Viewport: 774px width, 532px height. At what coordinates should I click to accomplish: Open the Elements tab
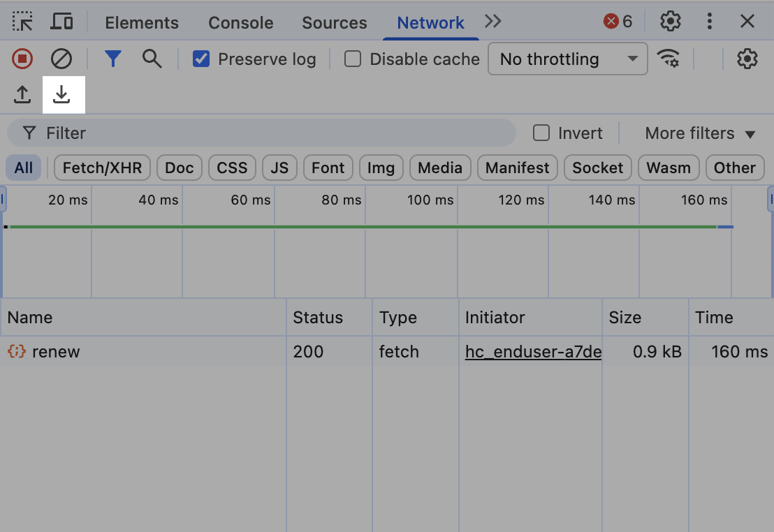click(142, 23)
